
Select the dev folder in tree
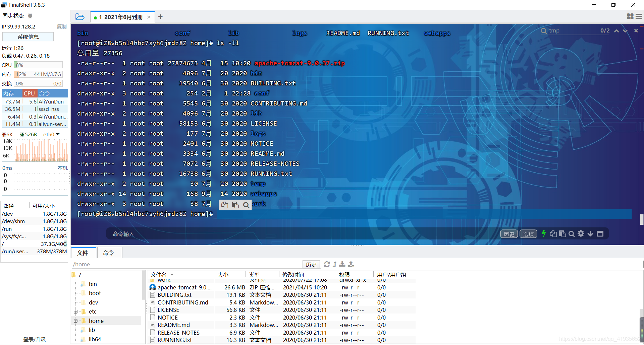[93, 302]
